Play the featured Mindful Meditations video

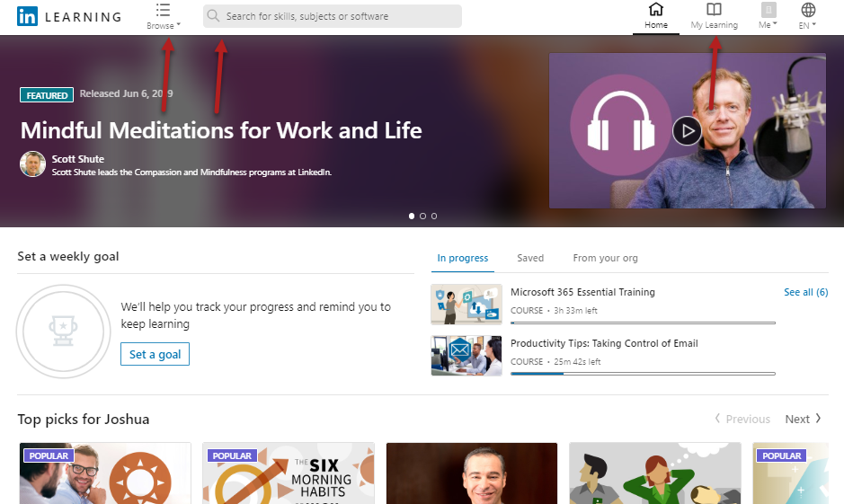[x=687, y=131]
